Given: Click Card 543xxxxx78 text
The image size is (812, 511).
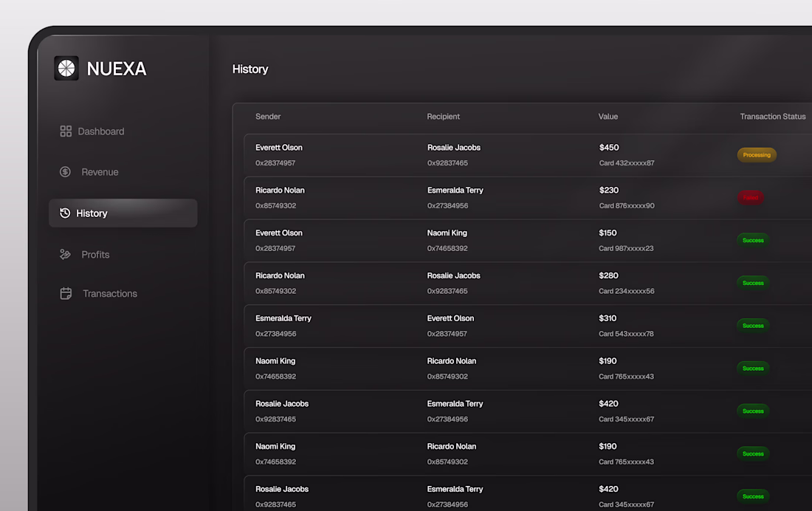Looking at the screenshot, I should (x=626, y=334).
